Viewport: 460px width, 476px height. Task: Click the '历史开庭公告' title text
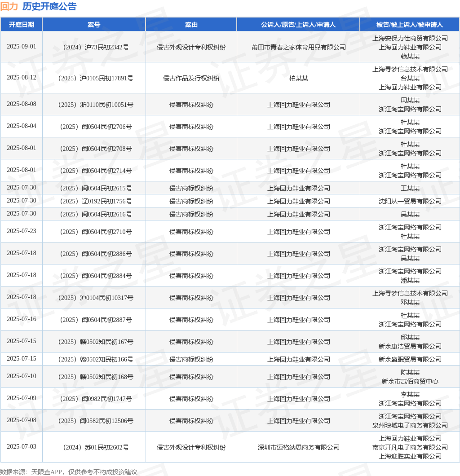tap(49, 6)
